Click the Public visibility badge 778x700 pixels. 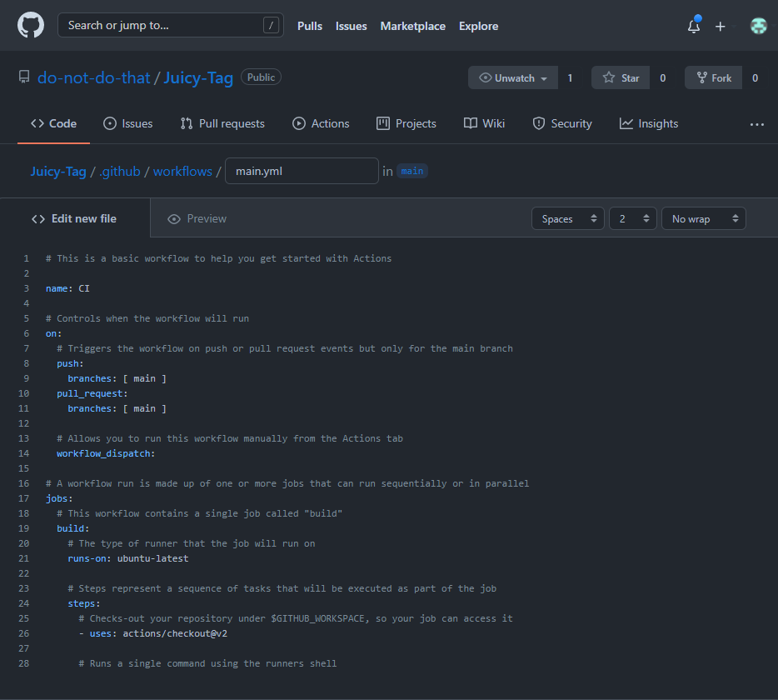pos(261,77)
